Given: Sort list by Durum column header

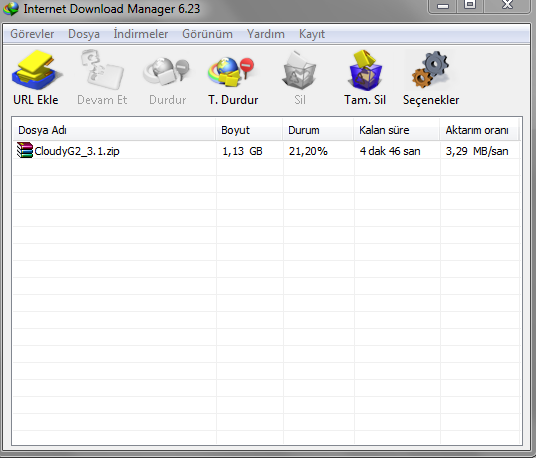Looking at the screenshot, I should pos(318,130).
